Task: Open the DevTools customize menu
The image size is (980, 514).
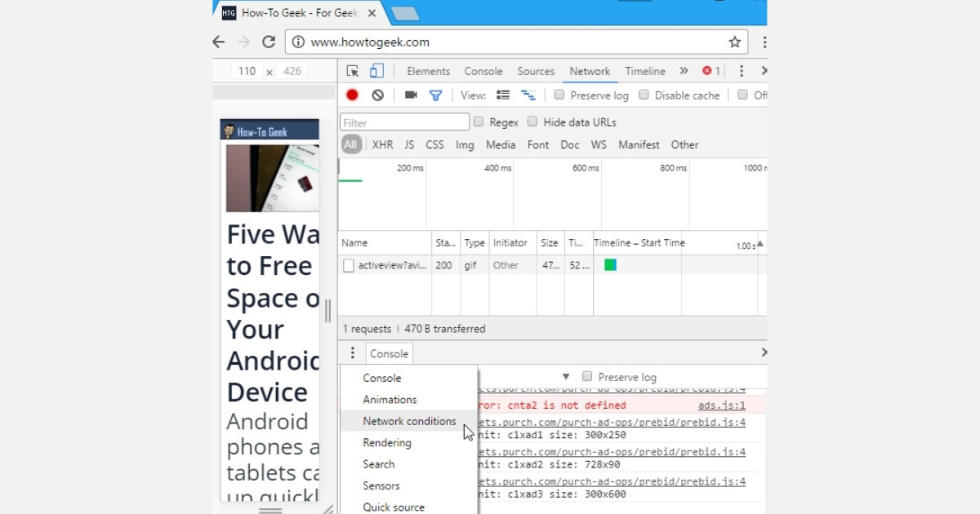Action: coord(741,71)
